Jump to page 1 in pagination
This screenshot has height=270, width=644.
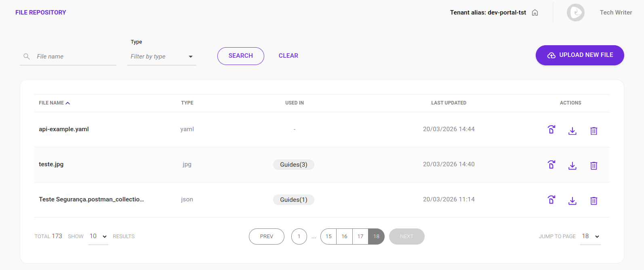coord(299,237)
